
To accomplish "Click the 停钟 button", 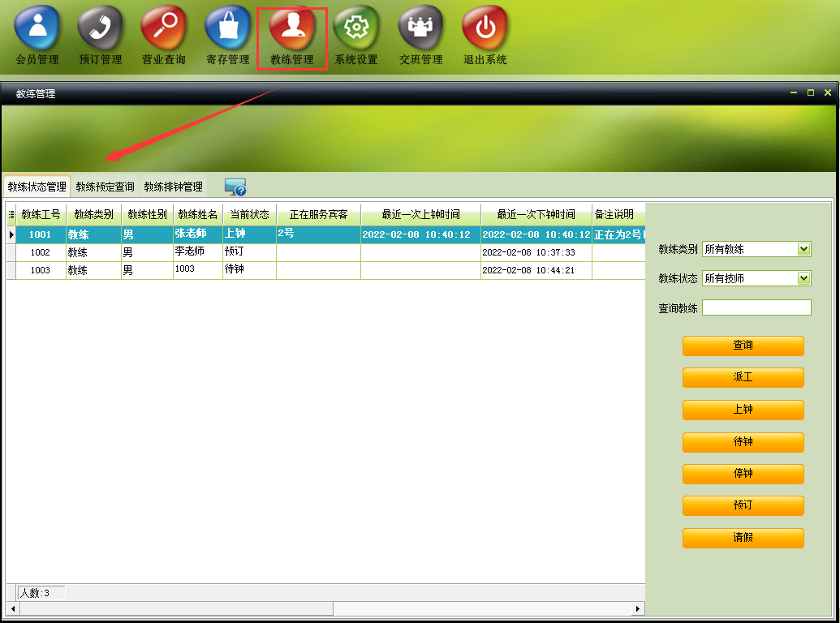I will coord(743,474).
